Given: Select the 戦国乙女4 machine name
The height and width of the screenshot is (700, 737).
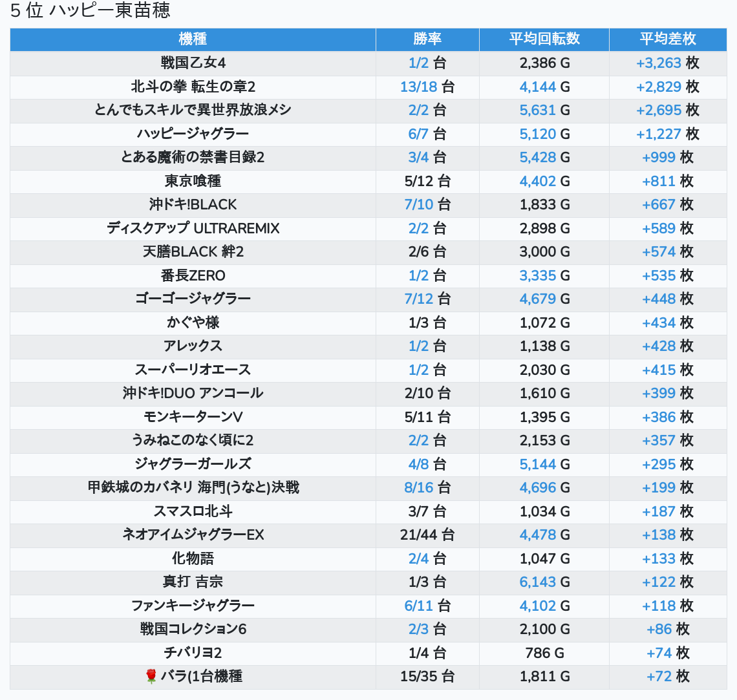Looking at the screenshot, I should pos(193,63).
